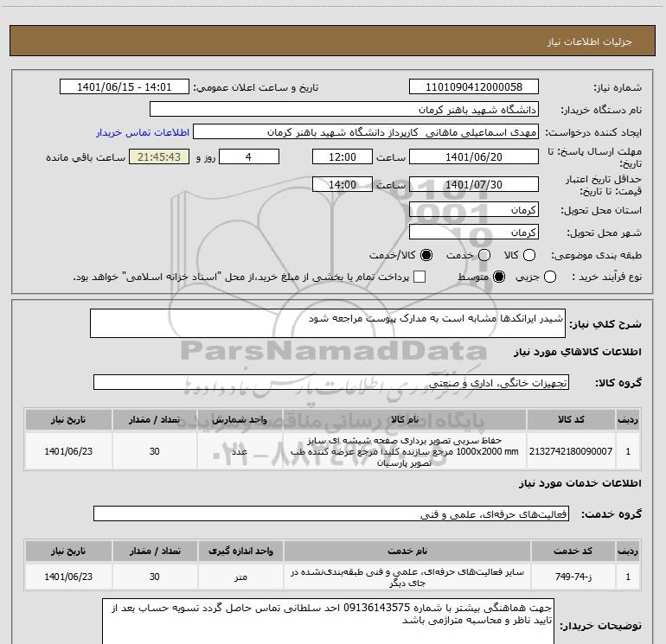Toggle the اسناد خزانه اسلامی payment checkbox
The width and height of the screenshot is (666, 644).
tap(419, 277)
